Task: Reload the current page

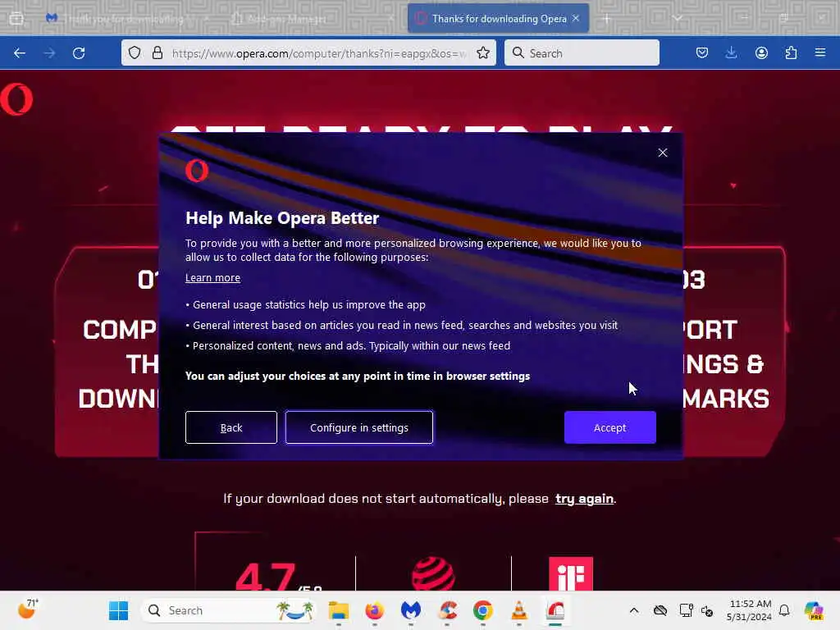Action: tap(79, 53)
